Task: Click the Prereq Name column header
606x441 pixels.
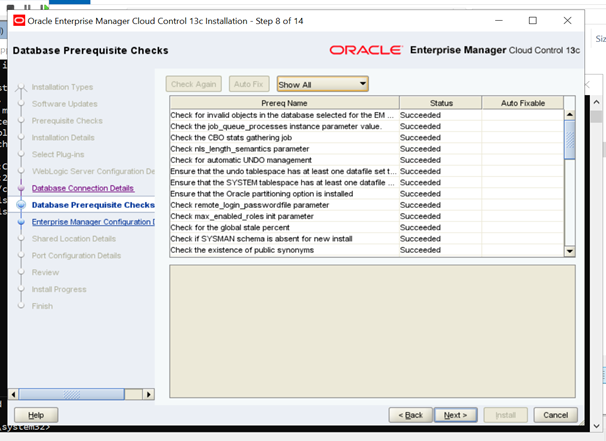Action: click(x=284, y=103)
